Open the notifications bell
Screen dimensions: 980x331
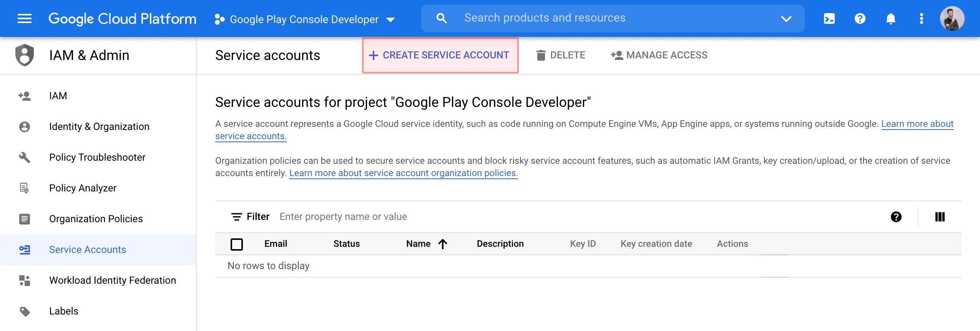pos(890,18)
